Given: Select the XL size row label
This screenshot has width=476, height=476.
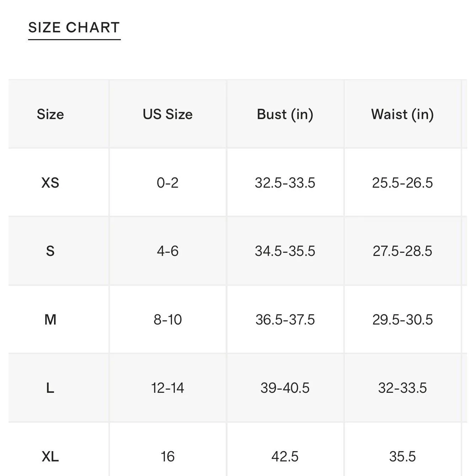Looking at the screenshot, I should tap(50, 456).
